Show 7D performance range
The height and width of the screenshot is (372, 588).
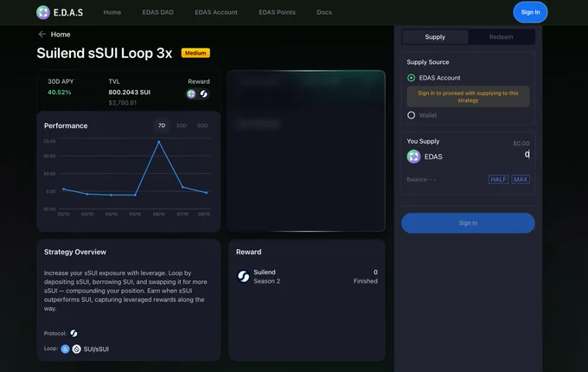coord(162,125)
